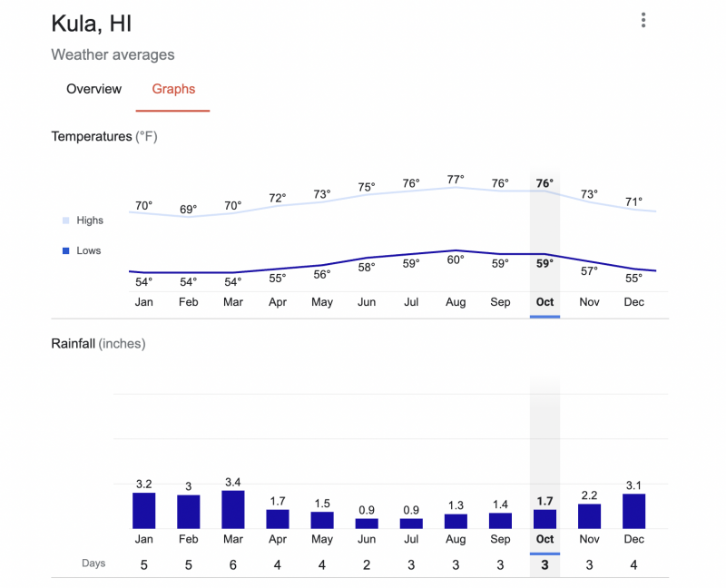
Task: Open the three-dot more options menu
Action: pyautogui.click(x=643, y=21)
